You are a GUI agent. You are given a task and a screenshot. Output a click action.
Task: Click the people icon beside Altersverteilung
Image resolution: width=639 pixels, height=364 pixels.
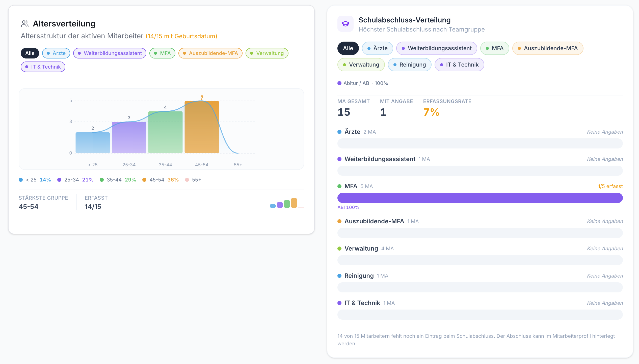[25, 24]
